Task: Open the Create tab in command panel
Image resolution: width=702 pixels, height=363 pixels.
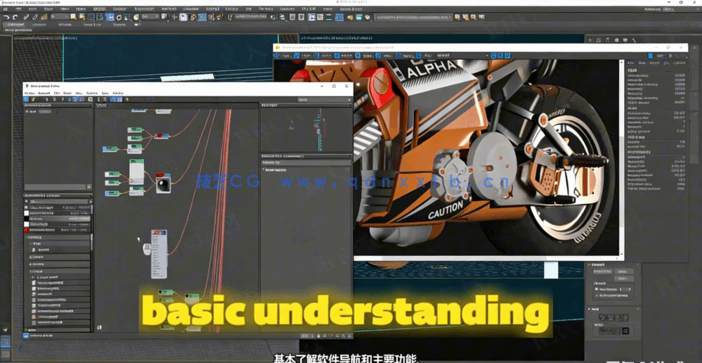Action: 591,40
